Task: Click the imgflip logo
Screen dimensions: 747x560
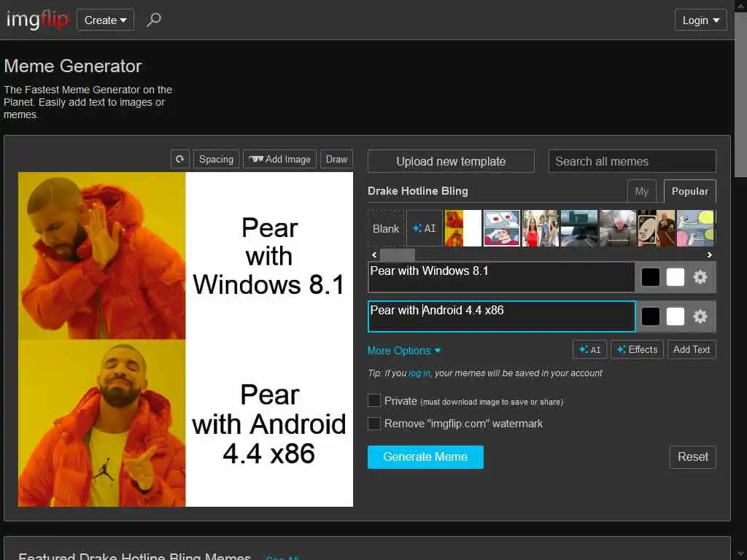Action: click(37, 20)
